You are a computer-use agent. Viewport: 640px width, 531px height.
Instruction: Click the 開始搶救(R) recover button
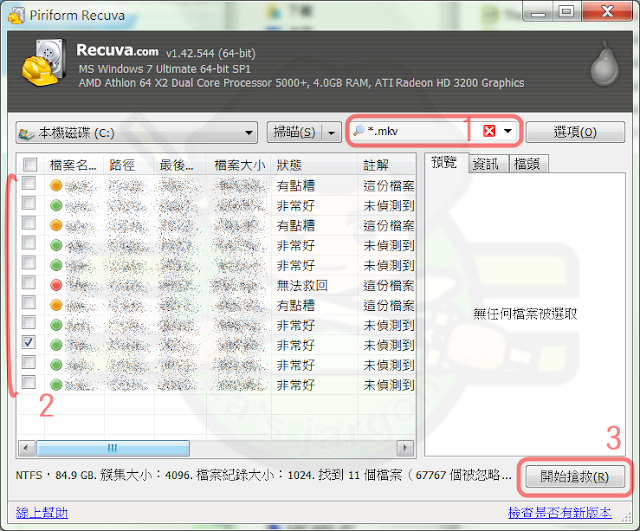click(x=575, y=476)
